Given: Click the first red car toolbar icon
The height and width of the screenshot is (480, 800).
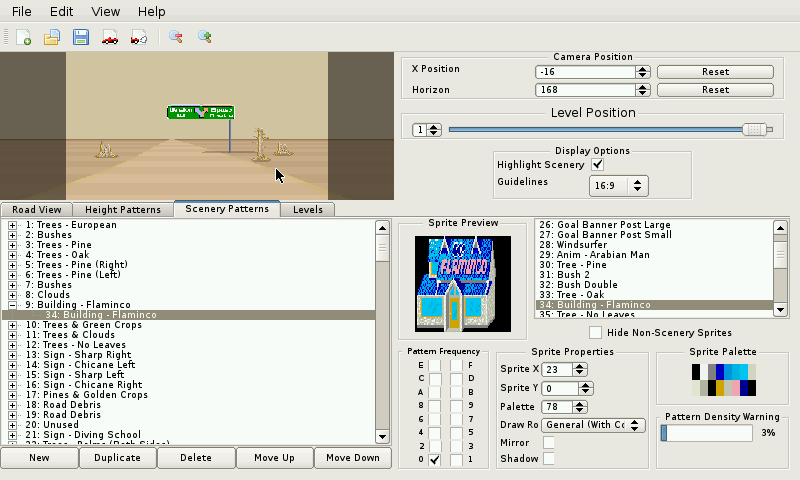Looking at the screenshot, I should pyautogui.click(x=111, y=37).
